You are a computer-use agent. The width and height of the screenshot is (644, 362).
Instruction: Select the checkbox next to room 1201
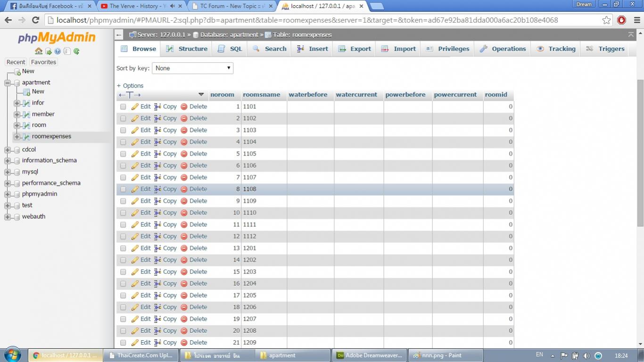pyautogui.click(x=123, y=248)
